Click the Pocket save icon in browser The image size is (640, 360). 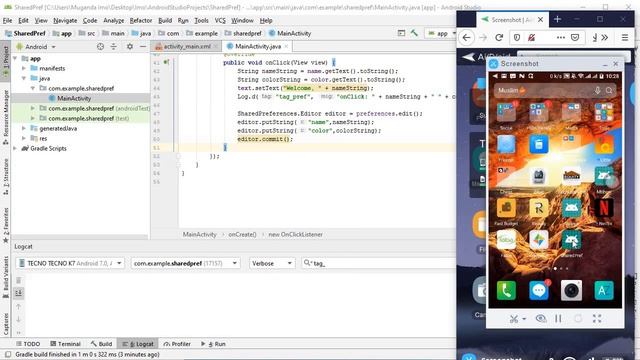575,38
